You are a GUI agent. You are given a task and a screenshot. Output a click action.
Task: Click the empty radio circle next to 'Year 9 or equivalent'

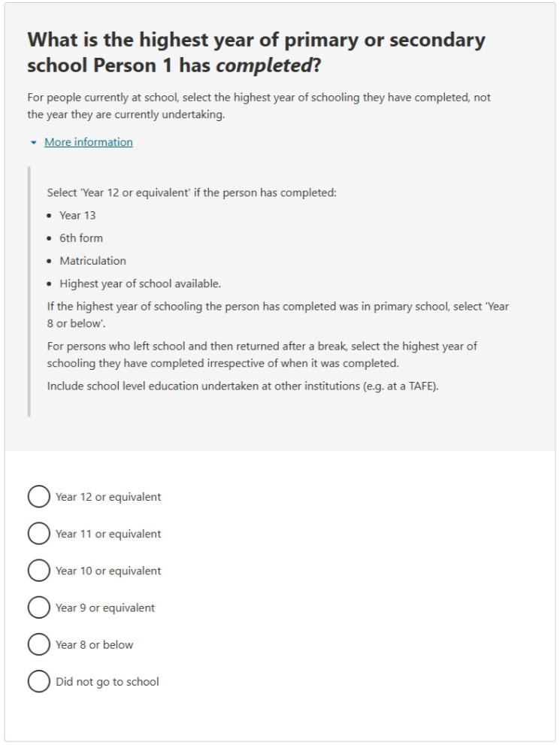click(38, 607)
